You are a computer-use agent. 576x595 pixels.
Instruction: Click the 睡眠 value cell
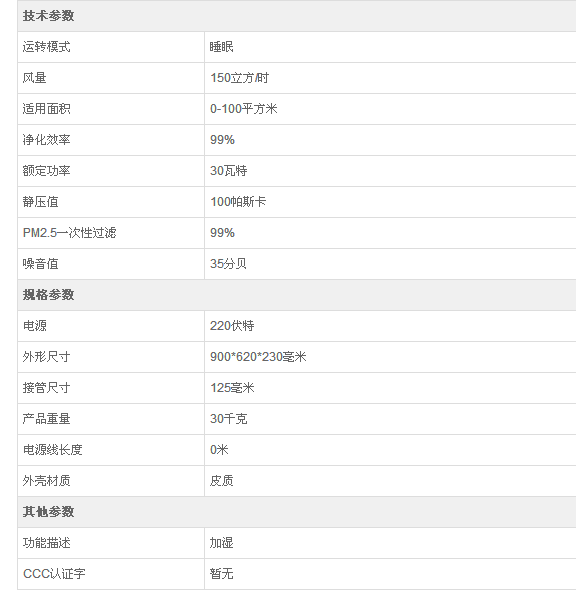[x=390, y=47]
